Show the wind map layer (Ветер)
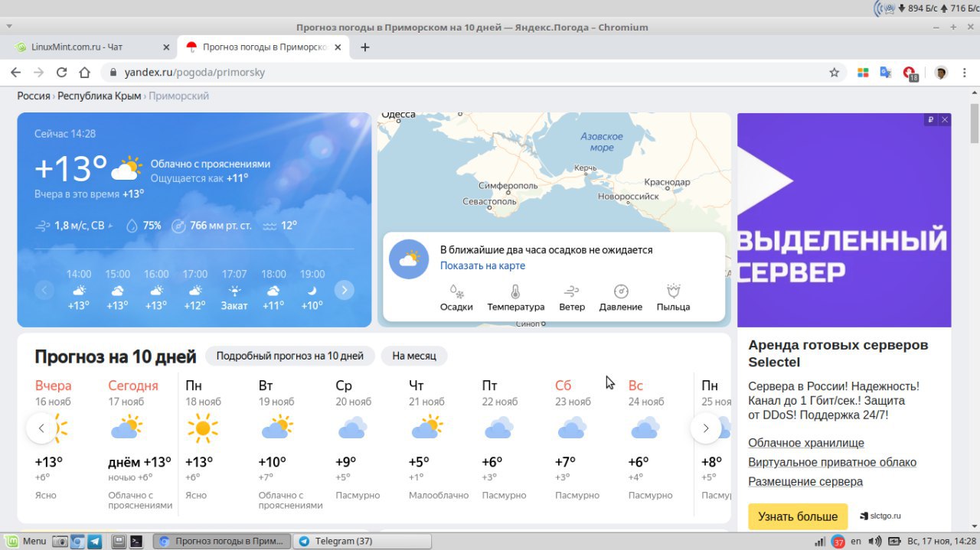Screen dimensions: 980x550 tap(572, 298)
